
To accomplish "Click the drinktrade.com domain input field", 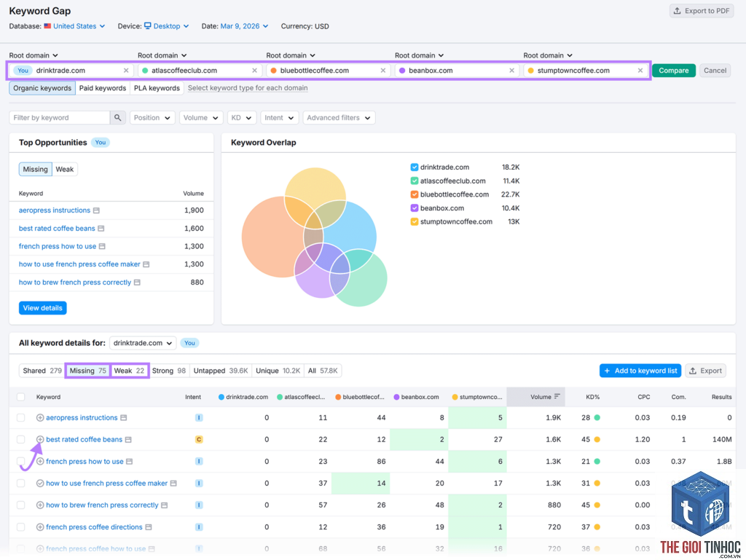I will tap(71, 71).
